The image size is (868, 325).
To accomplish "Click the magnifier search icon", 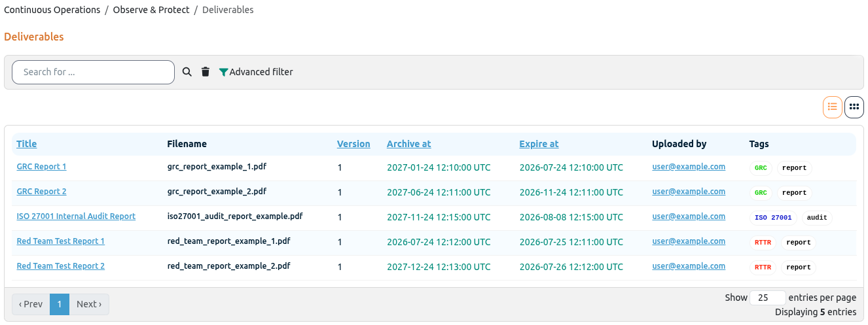I will (x=187, y=72).
